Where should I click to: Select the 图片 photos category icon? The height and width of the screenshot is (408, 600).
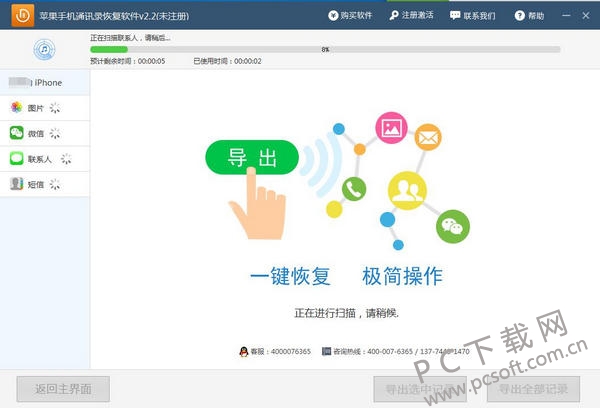[x=17, y=107]
